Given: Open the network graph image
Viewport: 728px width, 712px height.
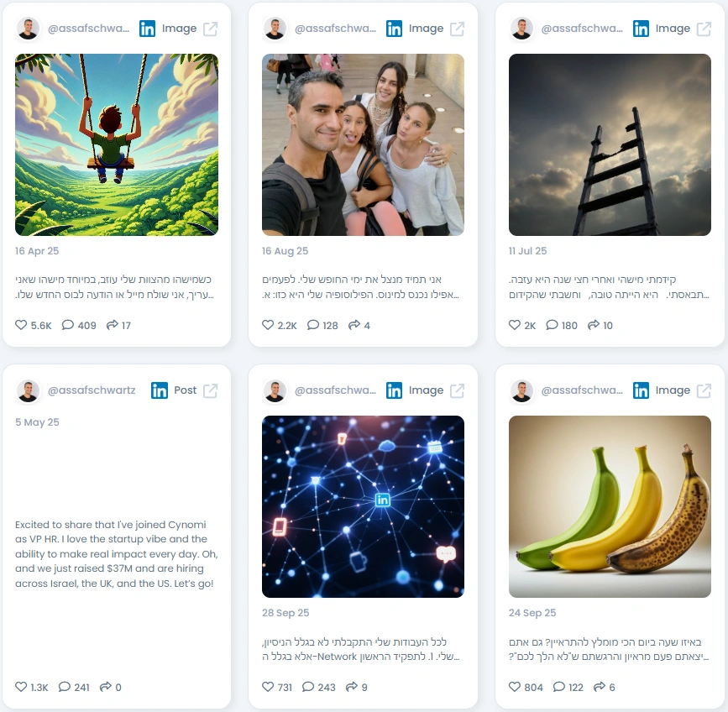Looking at the screenshot, I should coord(363,506).
